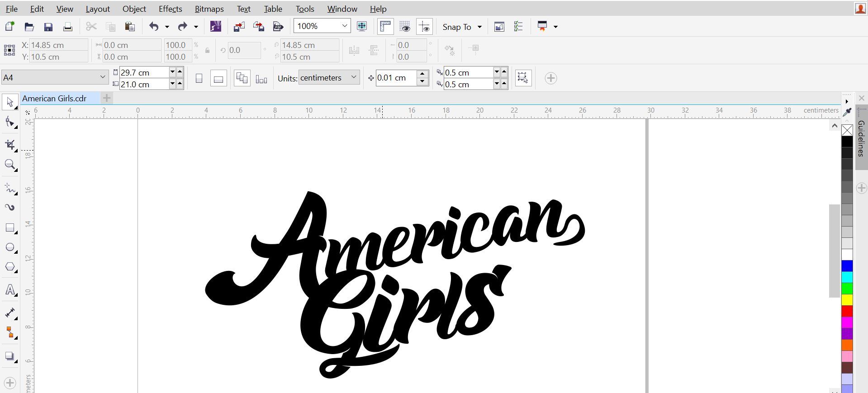The width and height of the screenshot is (868, 393).
Task: Toggle the Show Rulers button
Action: coord(385,27)
